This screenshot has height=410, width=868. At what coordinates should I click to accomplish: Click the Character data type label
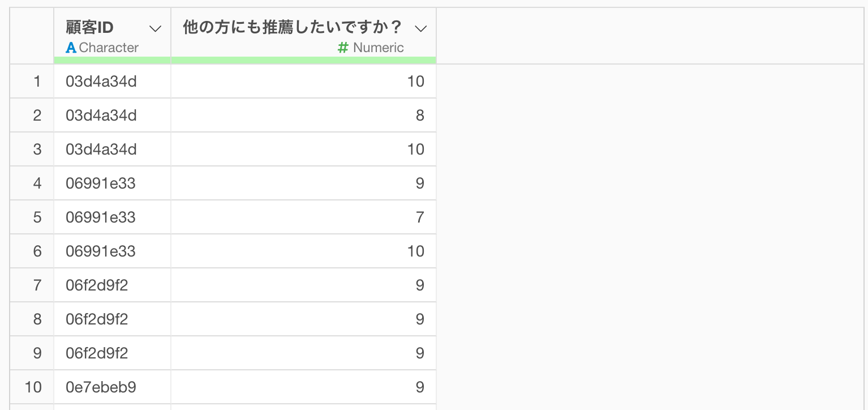coord(109,48)
